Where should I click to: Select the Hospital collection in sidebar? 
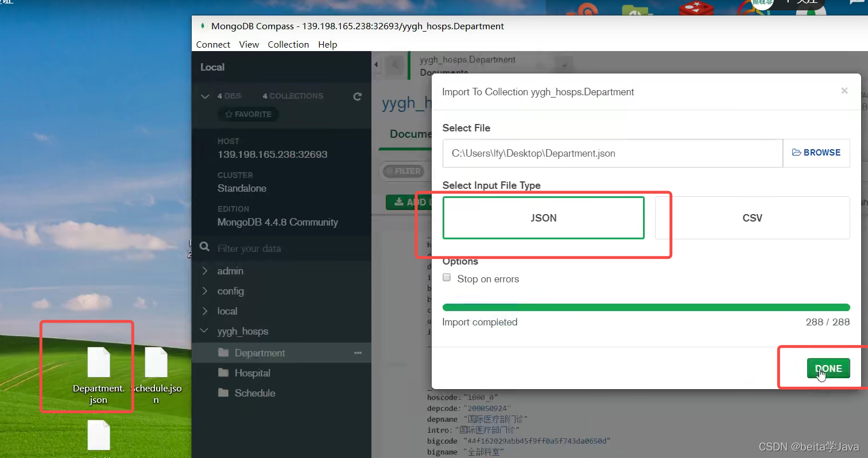coord(253,373)
